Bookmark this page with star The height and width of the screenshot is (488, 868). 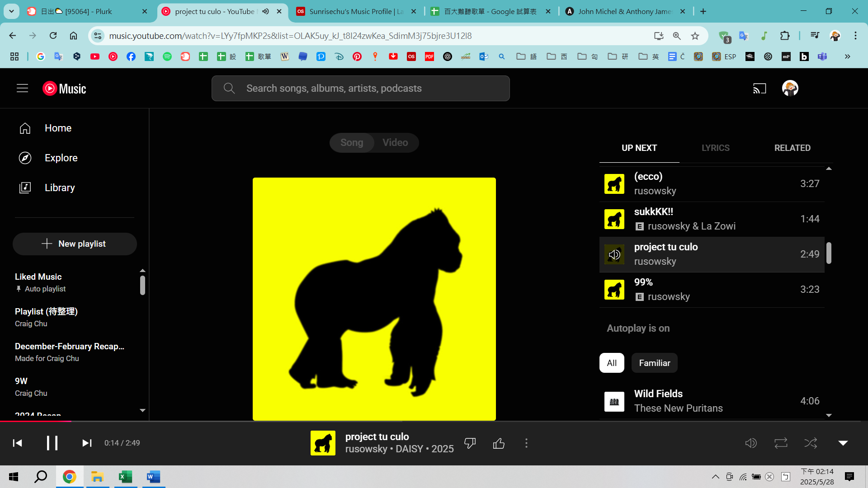point(695,36)
